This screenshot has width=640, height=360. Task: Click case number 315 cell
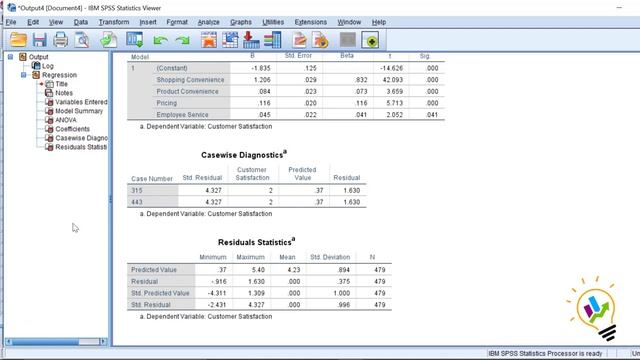coord(153,190)
